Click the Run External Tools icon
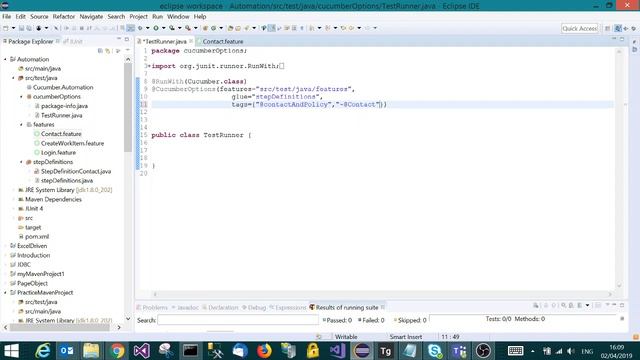 pos(188,28)
